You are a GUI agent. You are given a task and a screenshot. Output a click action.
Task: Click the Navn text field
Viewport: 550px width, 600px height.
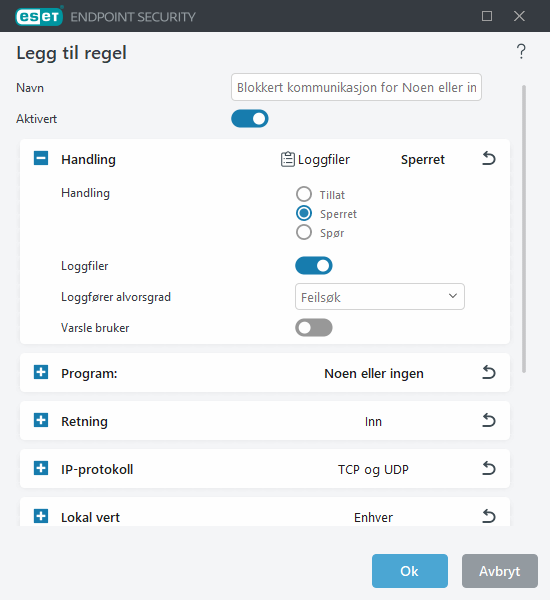tap(356, 87)
